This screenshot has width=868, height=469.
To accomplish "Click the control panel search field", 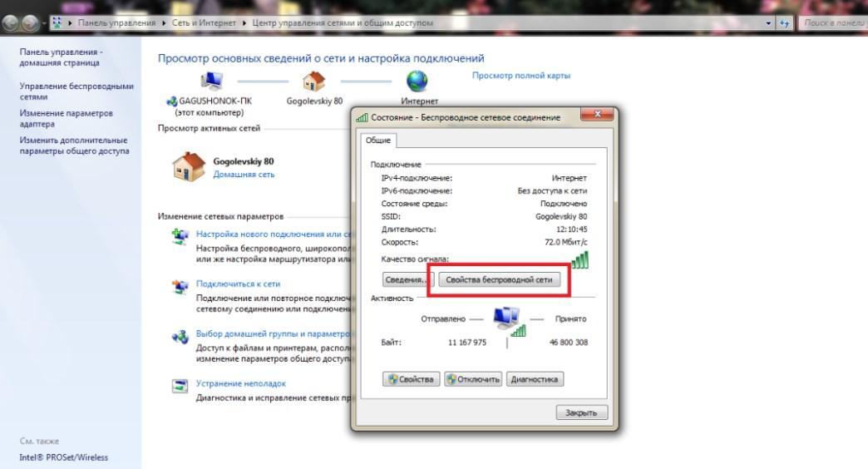I will coord(833,23).
